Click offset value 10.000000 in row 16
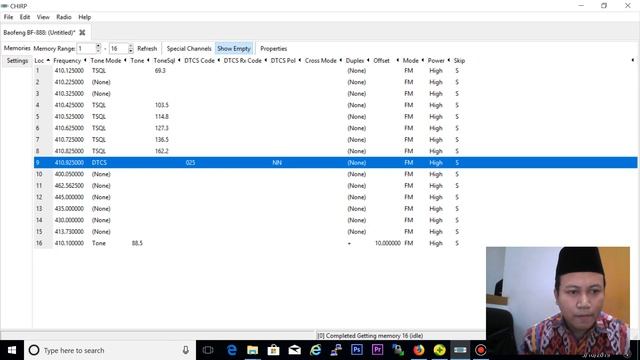640x360 pixels. click(x=388, y=243)
